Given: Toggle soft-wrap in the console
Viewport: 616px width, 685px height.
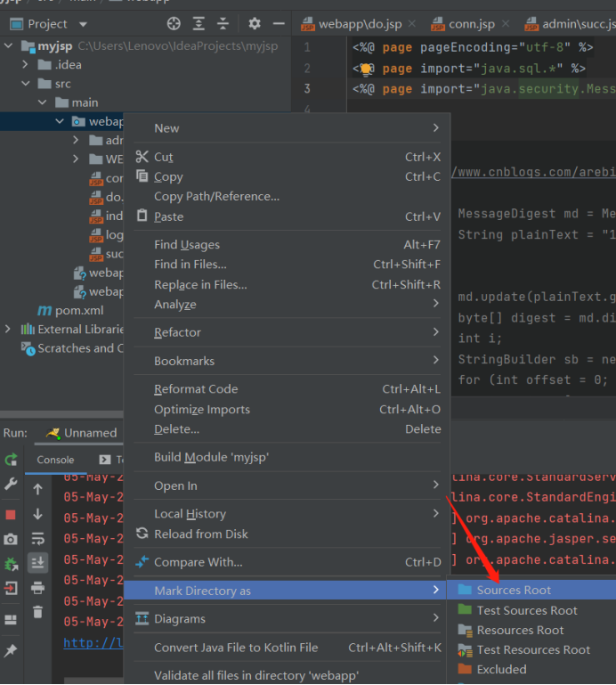Looking at the screenshot, I should pyautogui.click(x=37, y=539).
